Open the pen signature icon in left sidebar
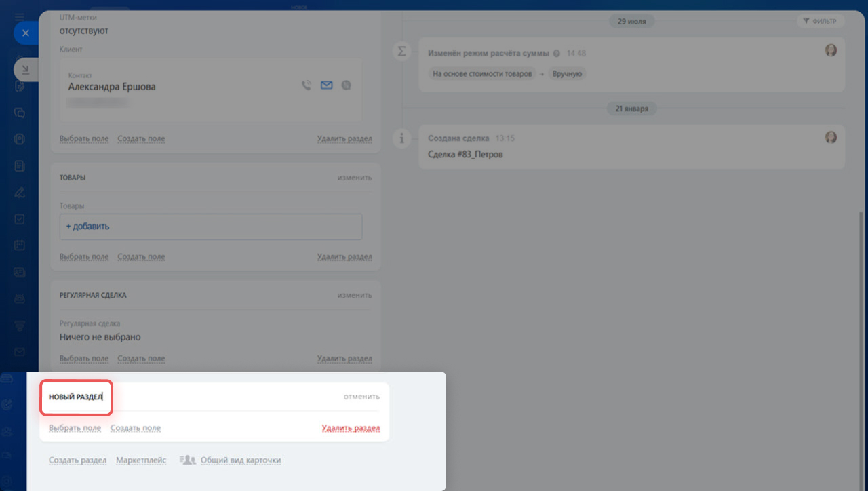This screenshot has width=868, height=491. click(20, 193)
